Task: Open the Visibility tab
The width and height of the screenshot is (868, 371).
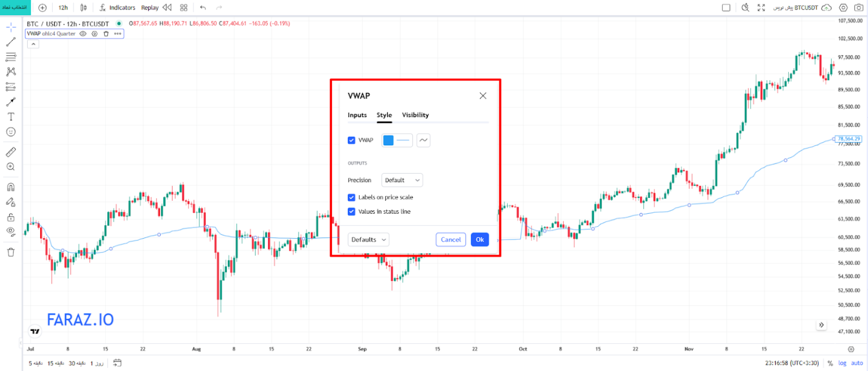Action: pos(415,115)
